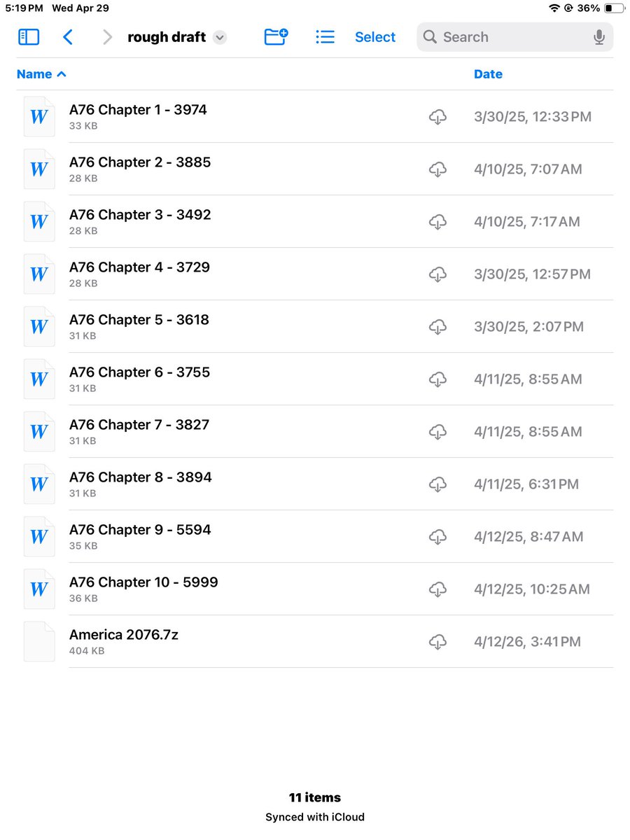The height and width of the screenshot is (840, 630).
Task: Tap the 404 KB size label
Action: 87,651
